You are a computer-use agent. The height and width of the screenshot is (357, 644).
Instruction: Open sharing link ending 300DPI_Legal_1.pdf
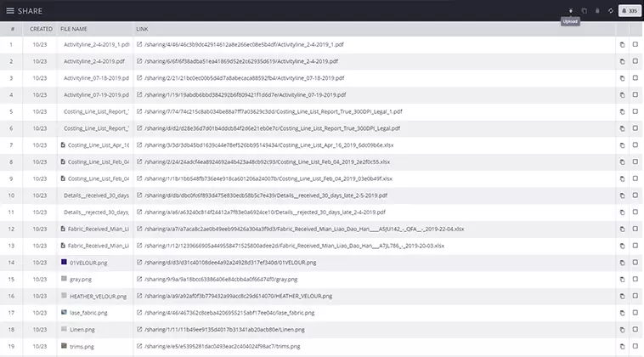[x=273, y=111]
